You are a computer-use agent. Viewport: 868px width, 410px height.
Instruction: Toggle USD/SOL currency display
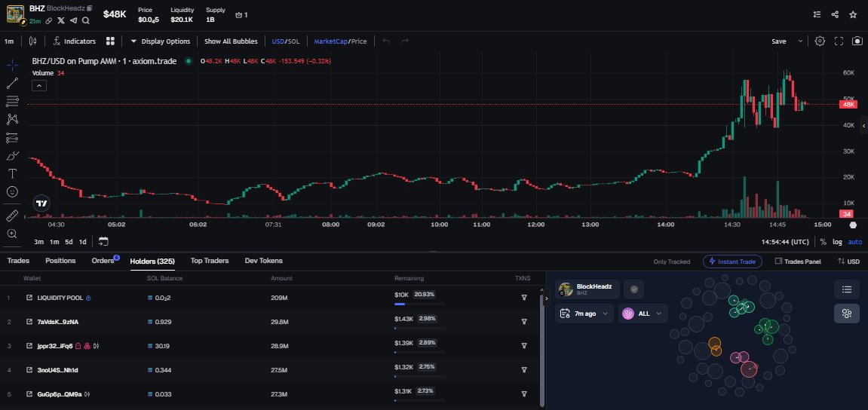[286, 41]
